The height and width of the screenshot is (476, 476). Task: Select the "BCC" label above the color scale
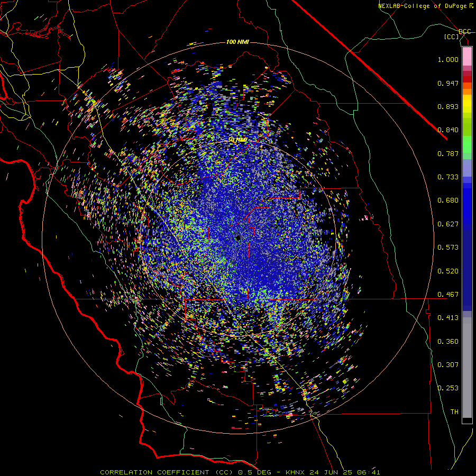pyautogui.click(x=465, y=32)
